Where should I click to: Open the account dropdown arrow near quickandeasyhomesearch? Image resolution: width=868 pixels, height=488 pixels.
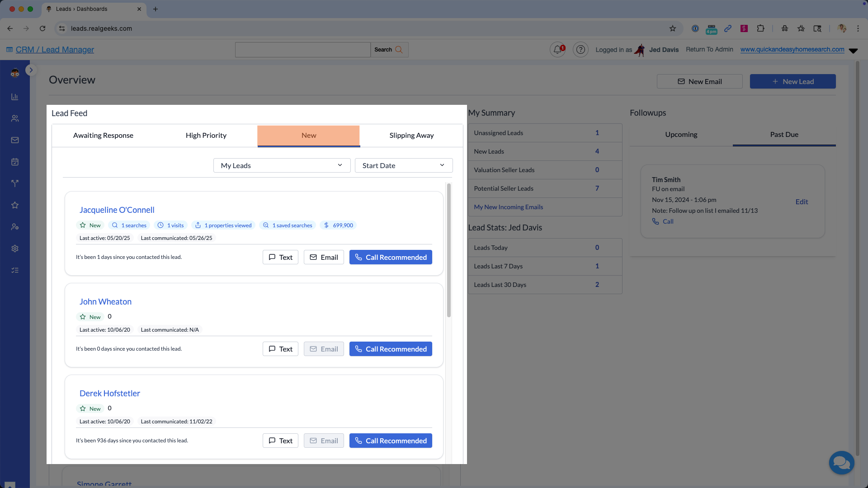853,51
